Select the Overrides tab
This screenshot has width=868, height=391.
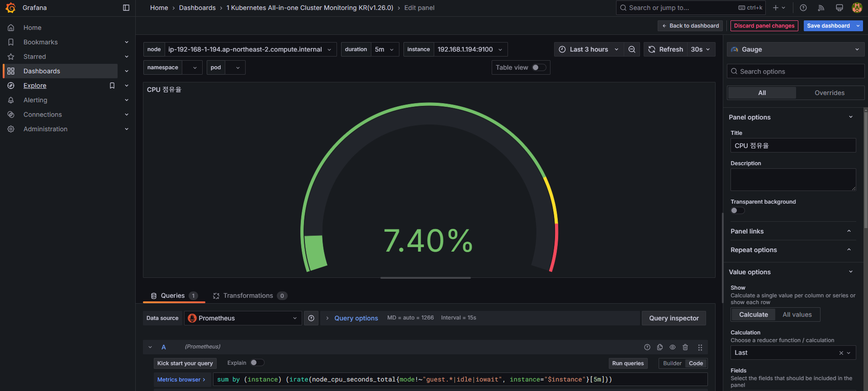pos(830,93)
